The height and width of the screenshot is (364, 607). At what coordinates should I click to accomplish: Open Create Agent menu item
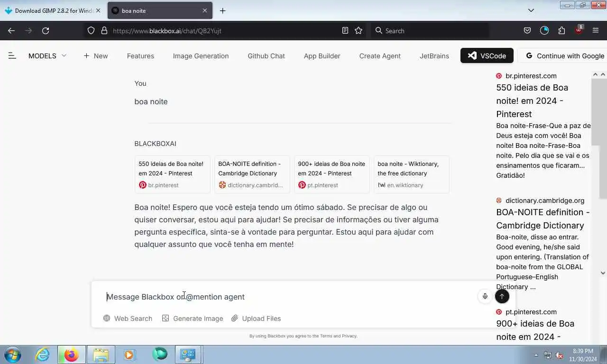pos(380,55)
